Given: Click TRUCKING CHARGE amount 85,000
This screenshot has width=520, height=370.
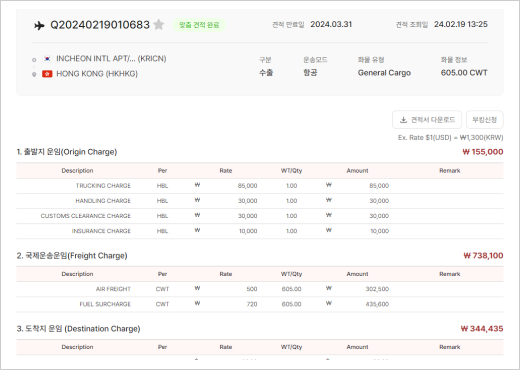Looking at the screenshot, I should (379, 186).
